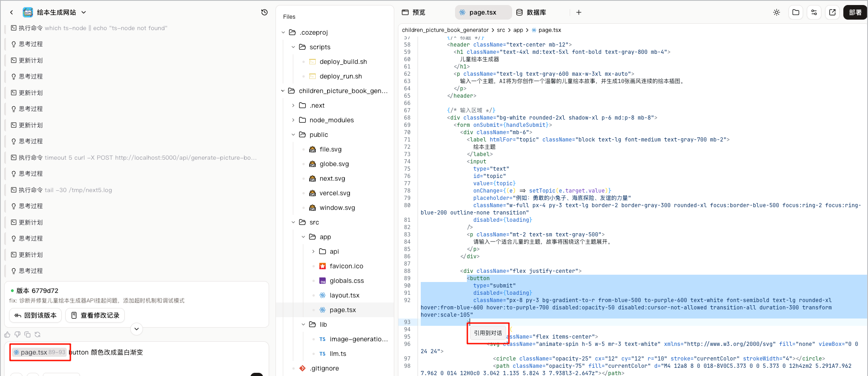Collapse the public folder
The width and height of the screenshot is (868, 376).
293,135
